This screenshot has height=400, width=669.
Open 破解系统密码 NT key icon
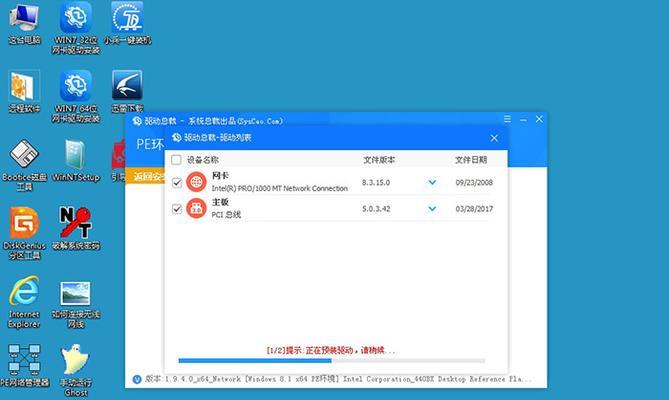click(76, 229)
